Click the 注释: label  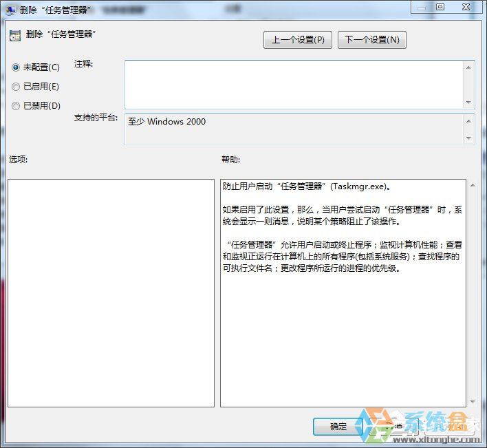click(x=83, y=64)
